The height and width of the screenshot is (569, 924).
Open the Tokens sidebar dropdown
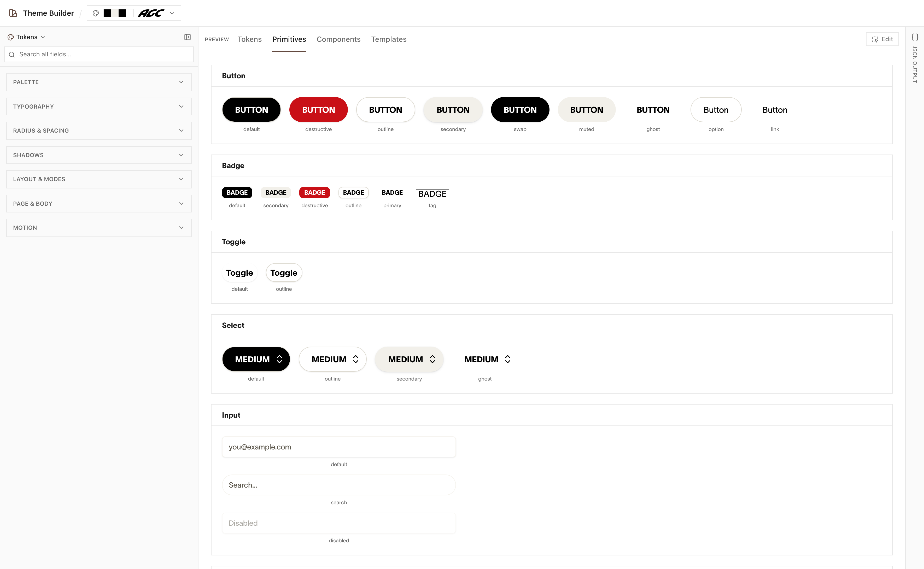tap(26, 37)
